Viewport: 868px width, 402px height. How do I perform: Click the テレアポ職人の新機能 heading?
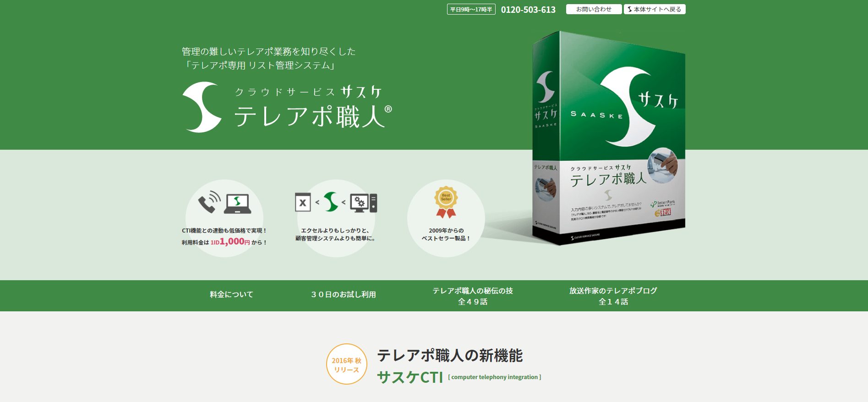pyautogui.click(x=450, y=355)
